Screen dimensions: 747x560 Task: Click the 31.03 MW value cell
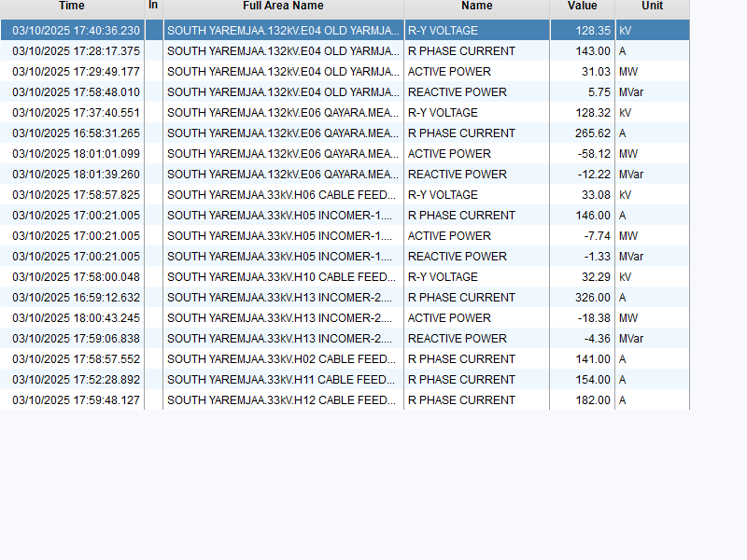coord(583,72)
